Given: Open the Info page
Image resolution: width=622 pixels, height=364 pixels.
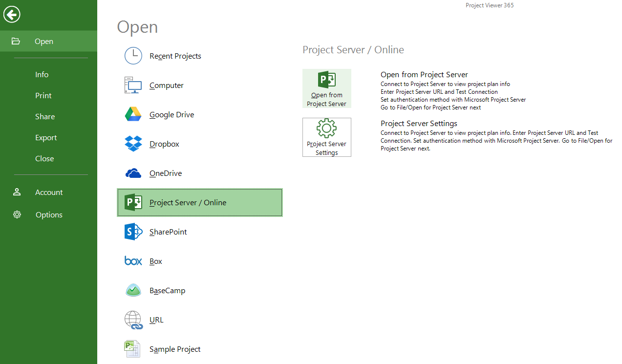Looking at the screenshot, I should coord(42,74).
